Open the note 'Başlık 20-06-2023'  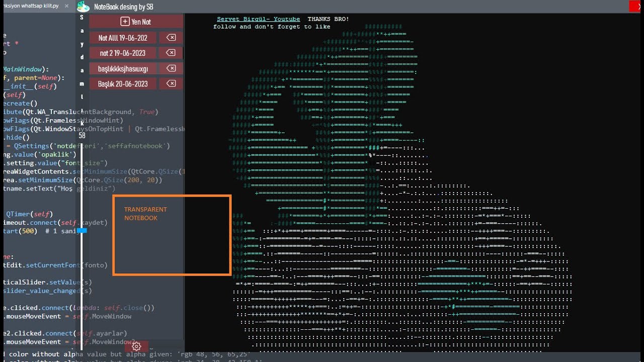click(123, 83)
